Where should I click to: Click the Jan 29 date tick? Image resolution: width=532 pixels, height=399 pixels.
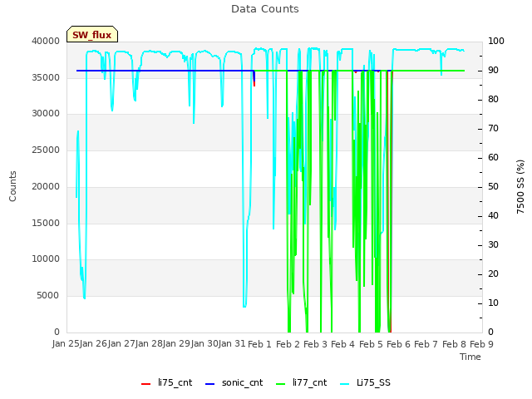pos(176,344)
